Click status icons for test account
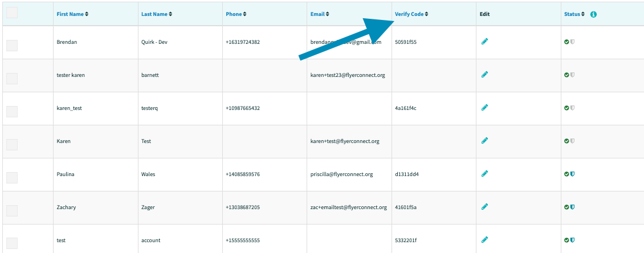 point(569,240)
